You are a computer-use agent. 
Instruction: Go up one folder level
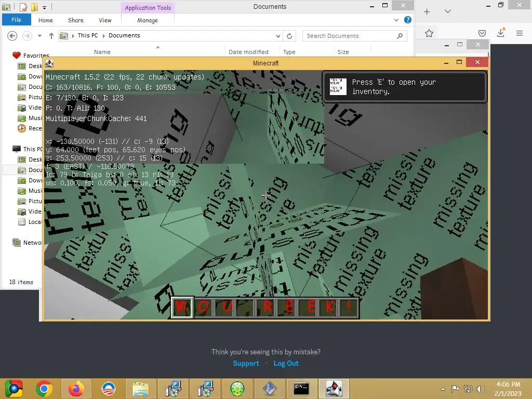[x=51, y=36]
